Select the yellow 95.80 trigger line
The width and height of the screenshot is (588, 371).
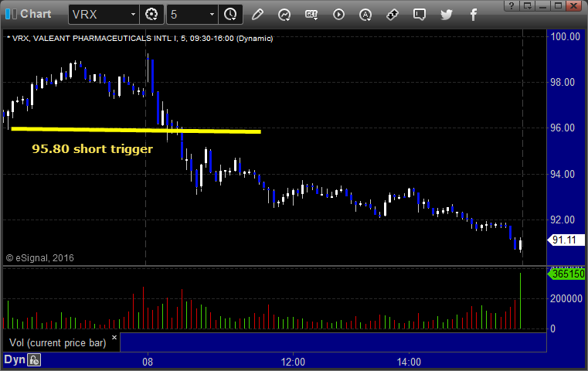point(136,130)
